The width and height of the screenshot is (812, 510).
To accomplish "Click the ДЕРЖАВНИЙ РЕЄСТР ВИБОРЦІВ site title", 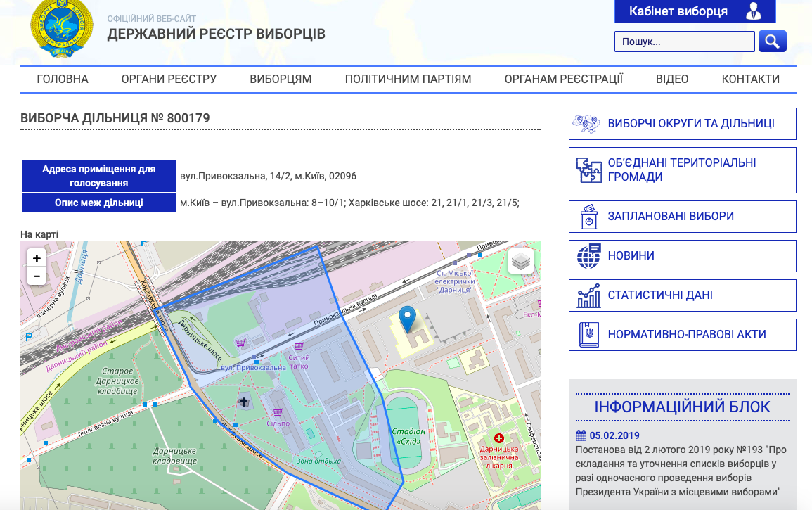I will coord(216,34).
